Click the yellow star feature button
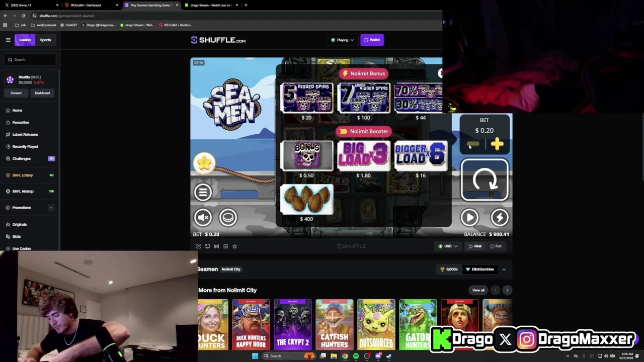The width and height of the screenshot is (644, 362). coord(204,163)
